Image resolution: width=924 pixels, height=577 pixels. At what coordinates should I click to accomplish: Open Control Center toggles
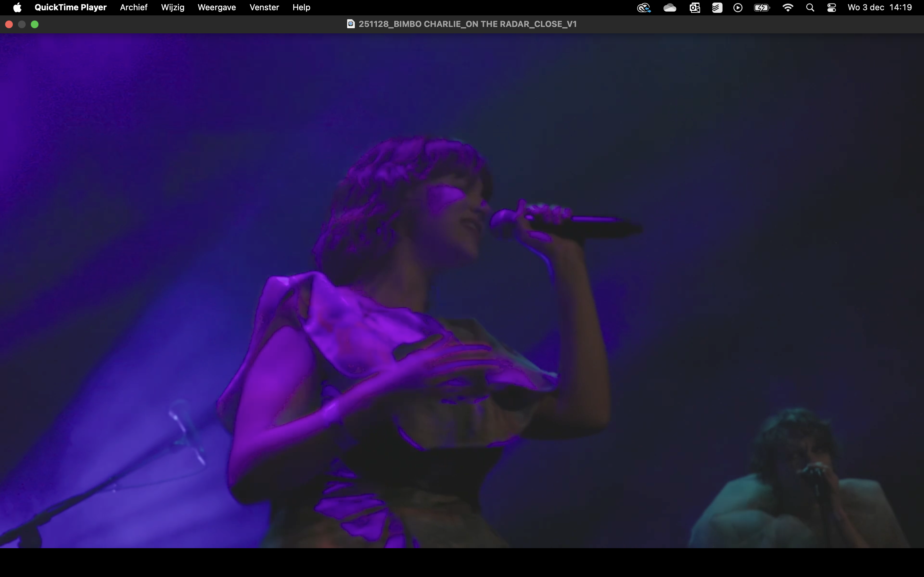click(x=832, y=8)
